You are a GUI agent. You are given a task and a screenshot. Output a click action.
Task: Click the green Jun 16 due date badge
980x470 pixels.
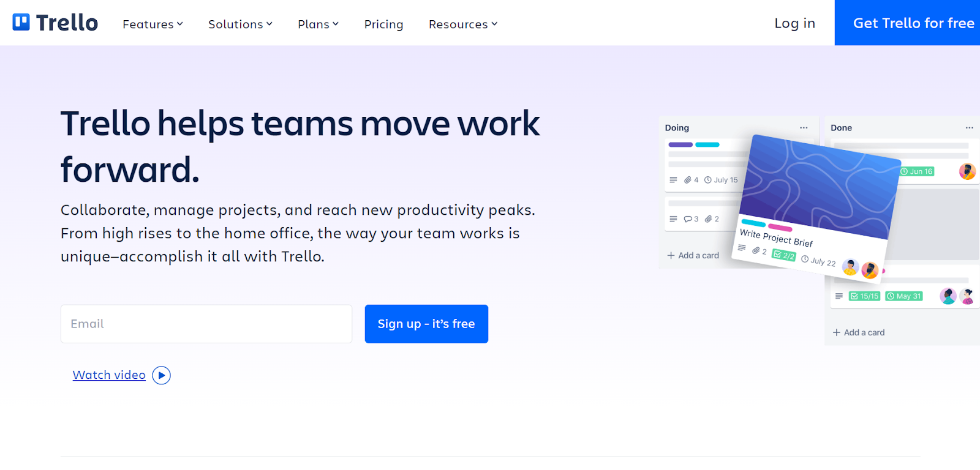[x=917, y=171]
